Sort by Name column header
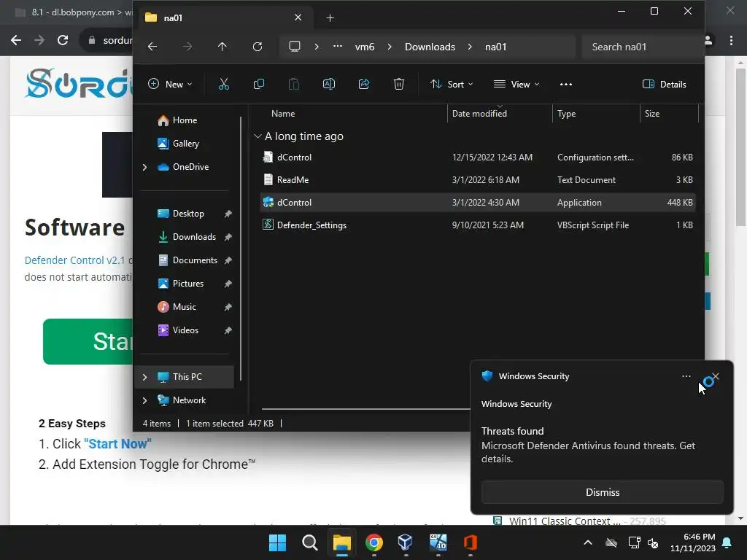The height and width of the screenshot is (560, 747). [x=283, y=114]
